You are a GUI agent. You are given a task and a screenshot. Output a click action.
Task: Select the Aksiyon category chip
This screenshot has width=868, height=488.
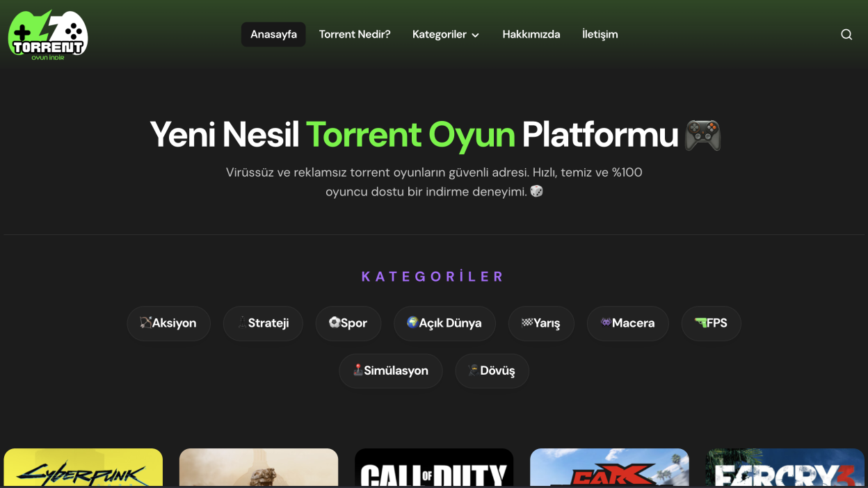(x=168, y=323)
